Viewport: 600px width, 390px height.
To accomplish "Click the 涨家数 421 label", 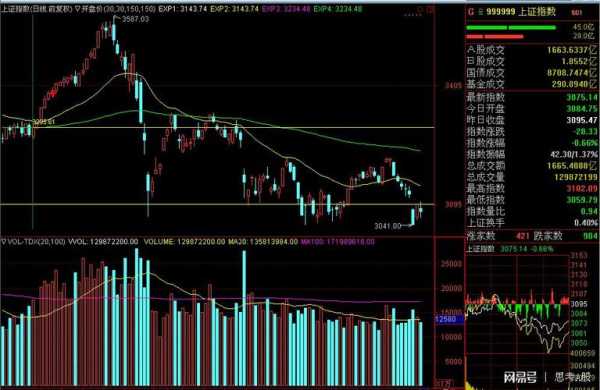I will 498,236.
